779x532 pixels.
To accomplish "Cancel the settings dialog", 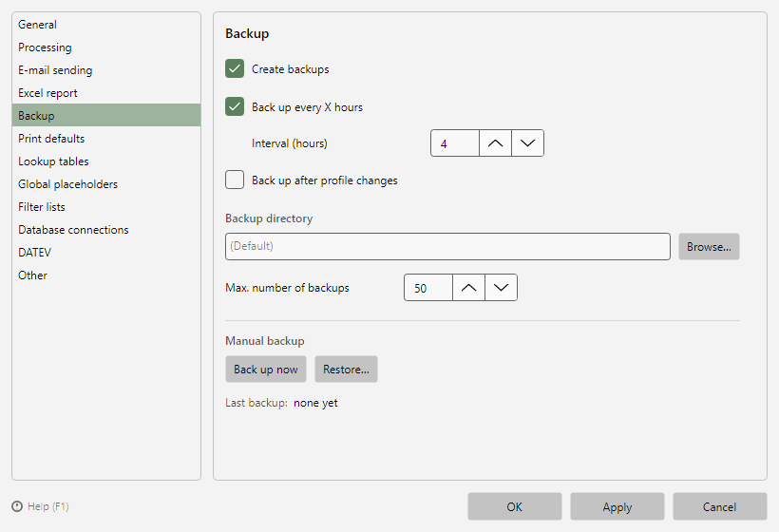I will [x=720, y=506].
